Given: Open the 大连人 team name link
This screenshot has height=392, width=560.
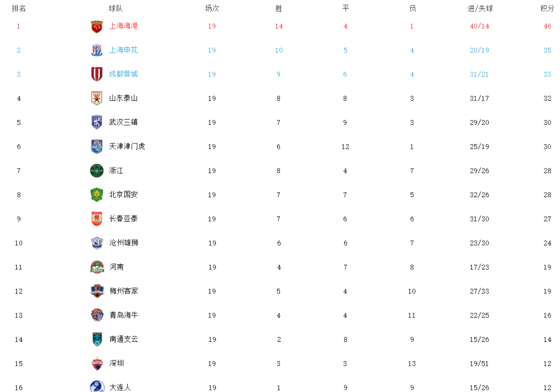Looking at the screenshot, I should click(120, 387).
